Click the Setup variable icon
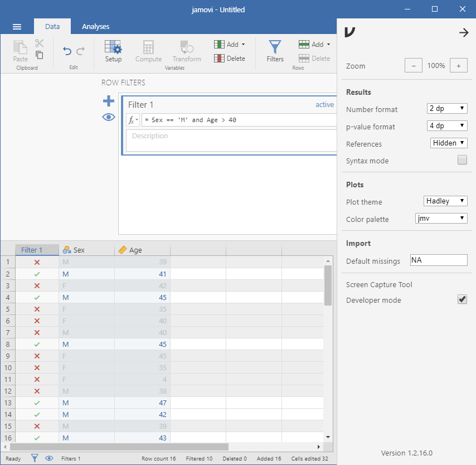The height and width of the screenshot is (465, 476). (113, 51)
